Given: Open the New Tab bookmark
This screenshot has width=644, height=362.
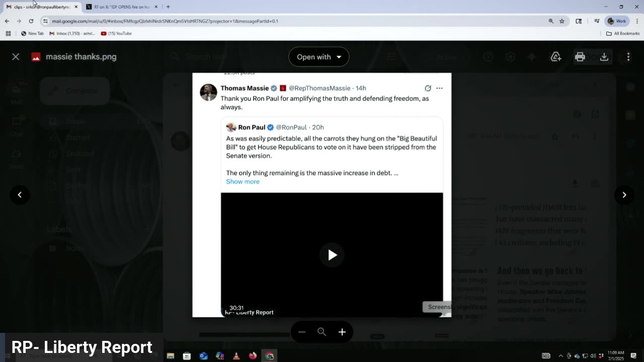Looking at the screenshot, I should (33, 34).
